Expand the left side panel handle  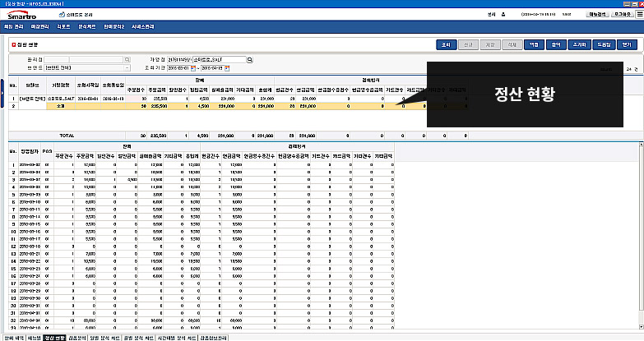point(2,94)
